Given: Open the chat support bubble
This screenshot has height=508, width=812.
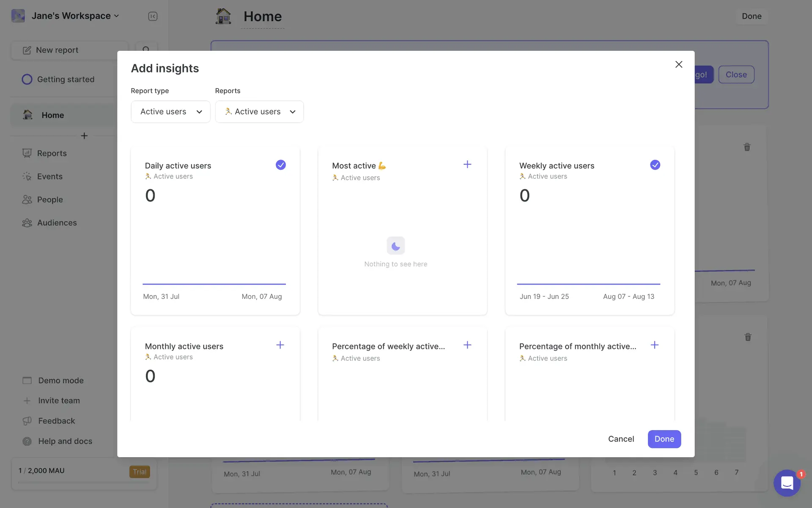Looking at the screenshot, I should tap(787, 483).
